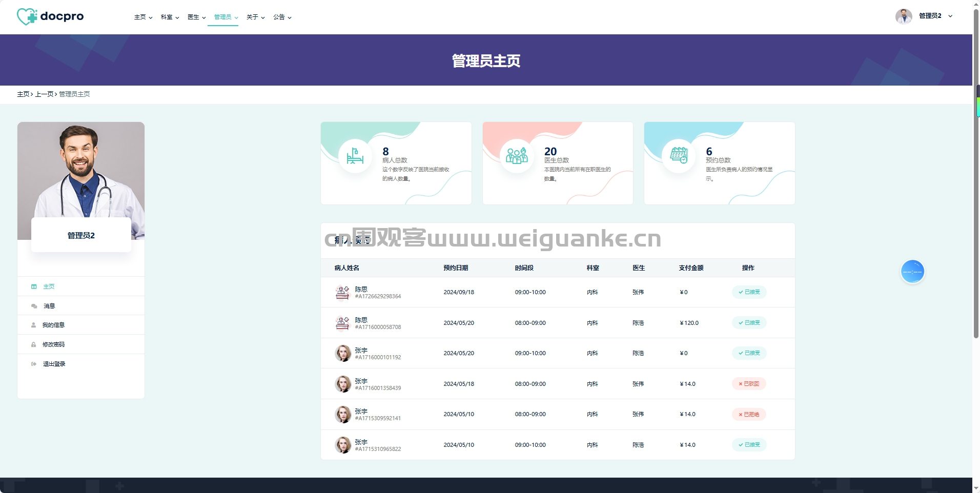Viewport: 980px width, 493px height.
Task: Click the 支付金额 column header
Action: [691, 268]
